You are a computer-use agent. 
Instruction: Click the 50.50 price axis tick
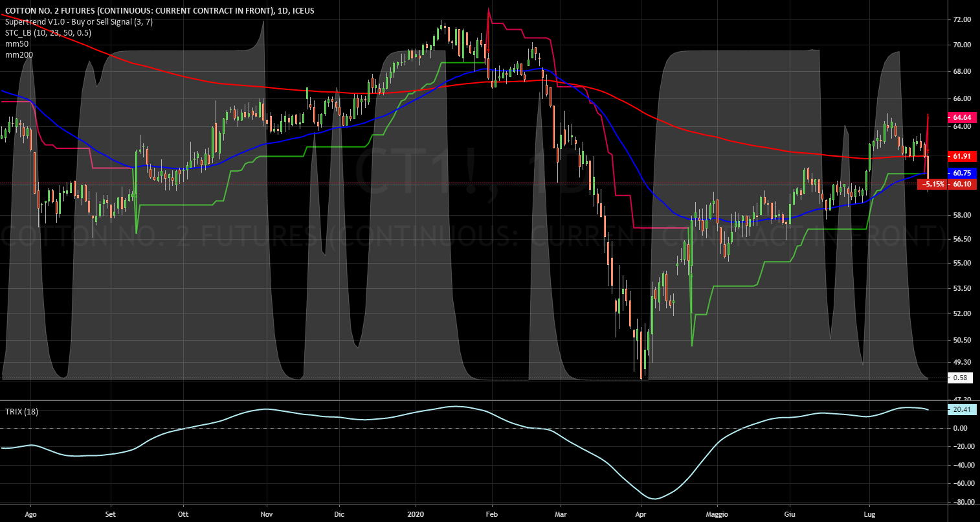coord(961,340)
